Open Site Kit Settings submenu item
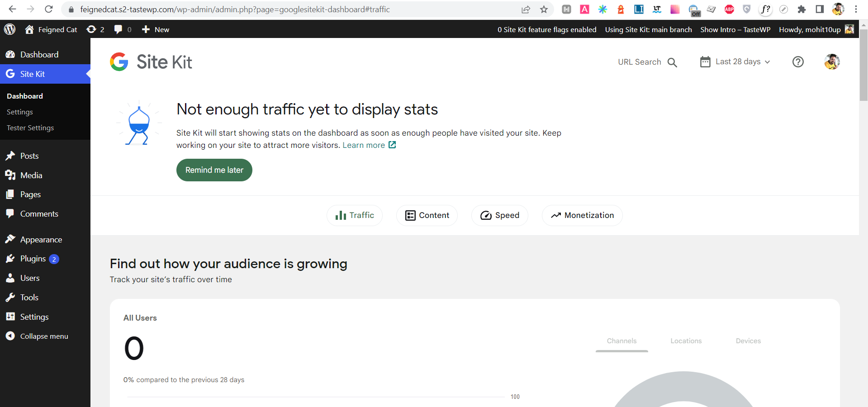 [x=19, y=112]
